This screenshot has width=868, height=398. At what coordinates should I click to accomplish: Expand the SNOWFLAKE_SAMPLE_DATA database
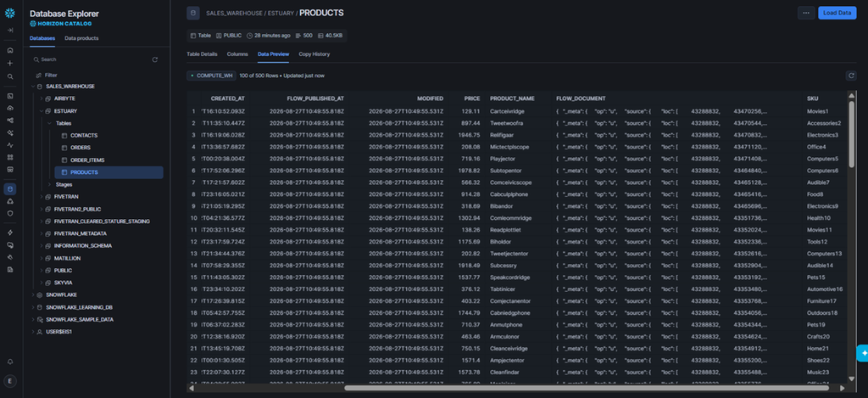(x=33, y=320)
